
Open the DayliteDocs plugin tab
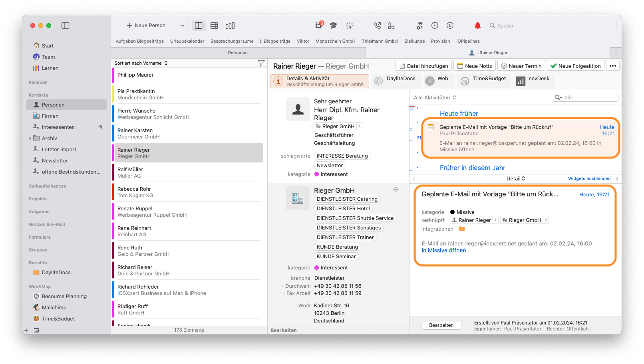point(396,81)
